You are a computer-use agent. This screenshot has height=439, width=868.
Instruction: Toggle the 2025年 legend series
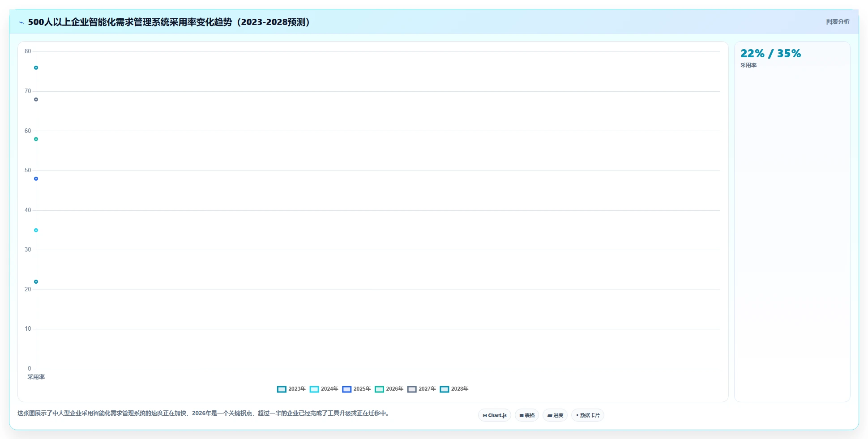click(x=356, y=389)
